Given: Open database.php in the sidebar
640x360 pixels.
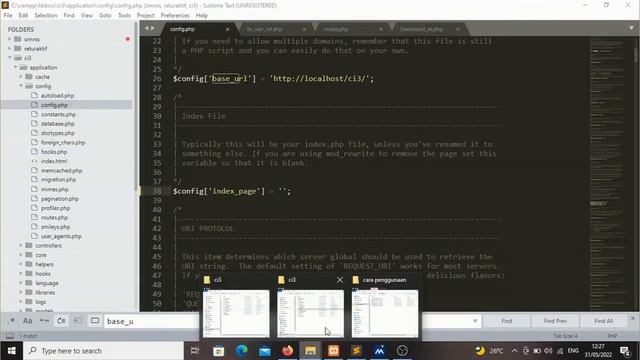Looking at the screenshot, I should click(x=58, y=124).
